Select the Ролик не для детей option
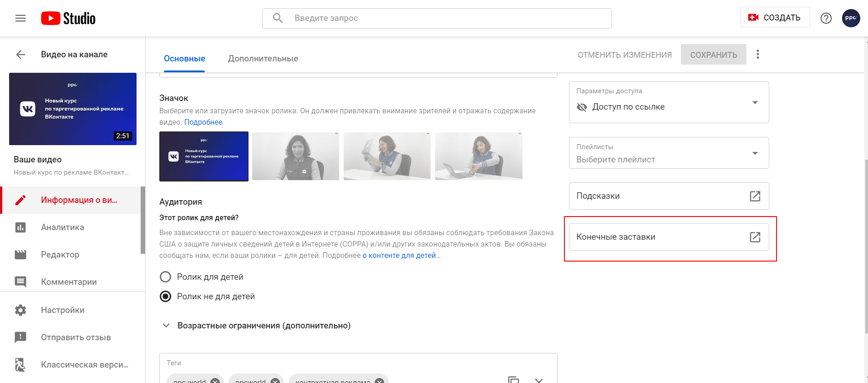Screen dimensions: 868x383 (166, 297)
